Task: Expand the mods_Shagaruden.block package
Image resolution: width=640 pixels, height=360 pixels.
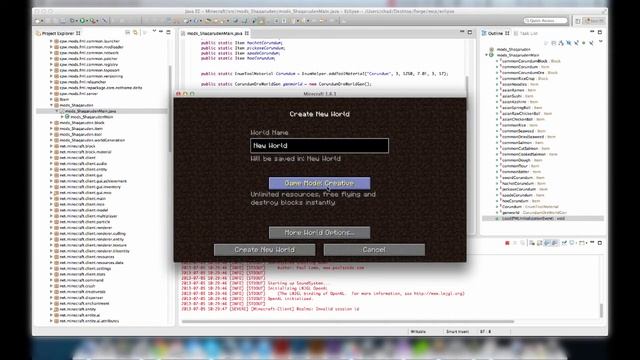Action: 51,122
